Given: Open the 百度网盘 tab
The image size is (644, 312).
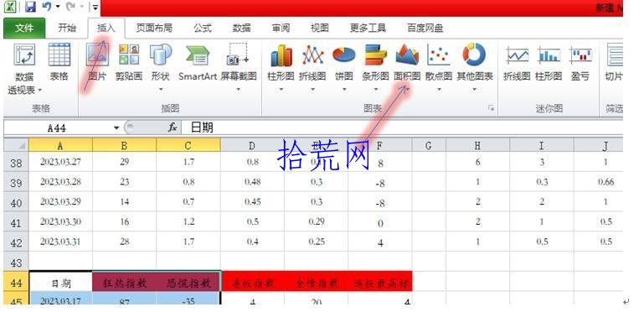Looking at the screenshot, I should [x=425, y=28].
